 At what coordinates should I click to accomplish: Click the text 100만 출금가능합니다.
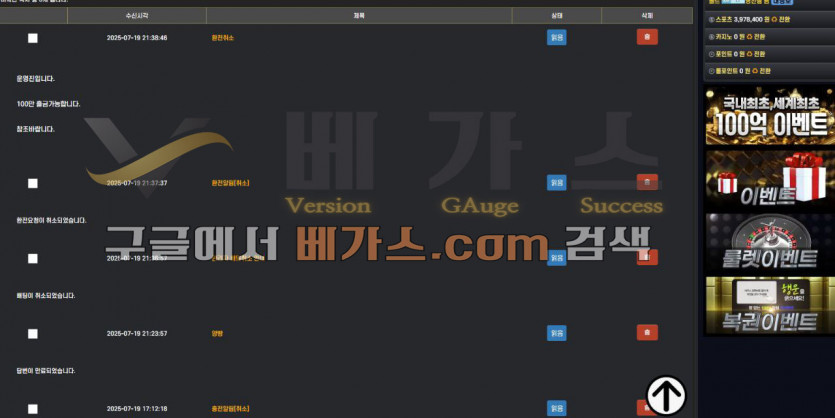pyautogui.click(x=48, y=104)
